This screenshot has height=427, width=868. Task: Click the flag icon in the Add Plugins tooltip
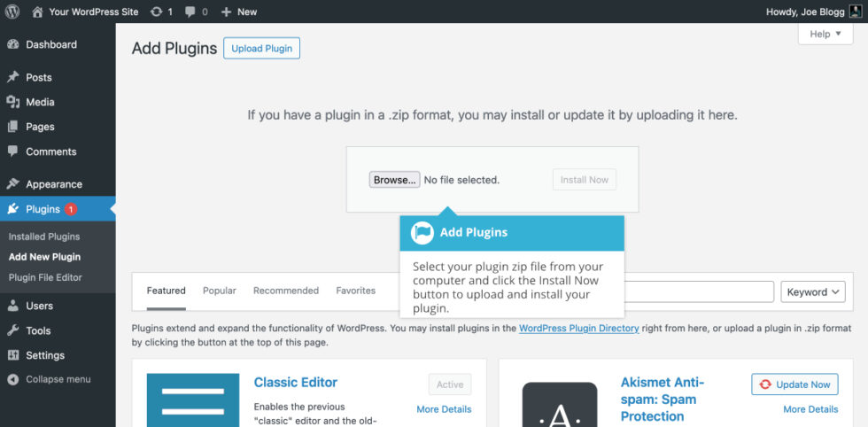point(422,233)
